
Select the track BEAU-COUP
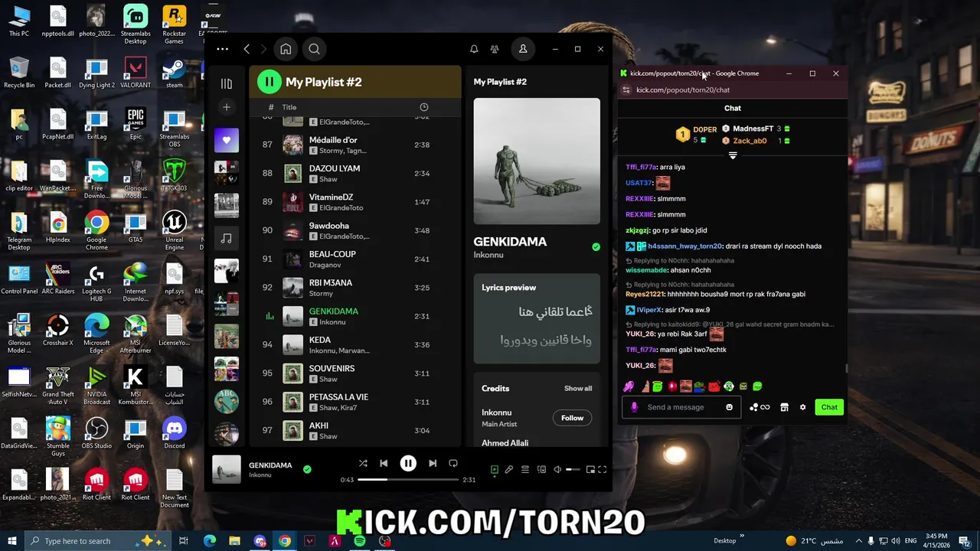355,259
